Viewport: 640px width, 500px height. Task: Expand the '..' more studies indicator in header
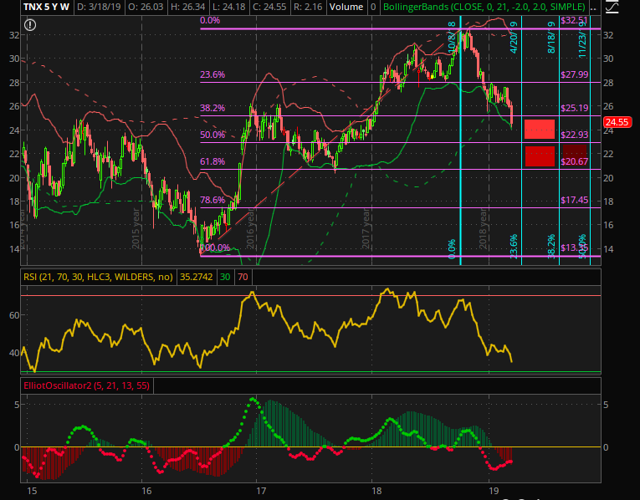[x=595, y=7]
